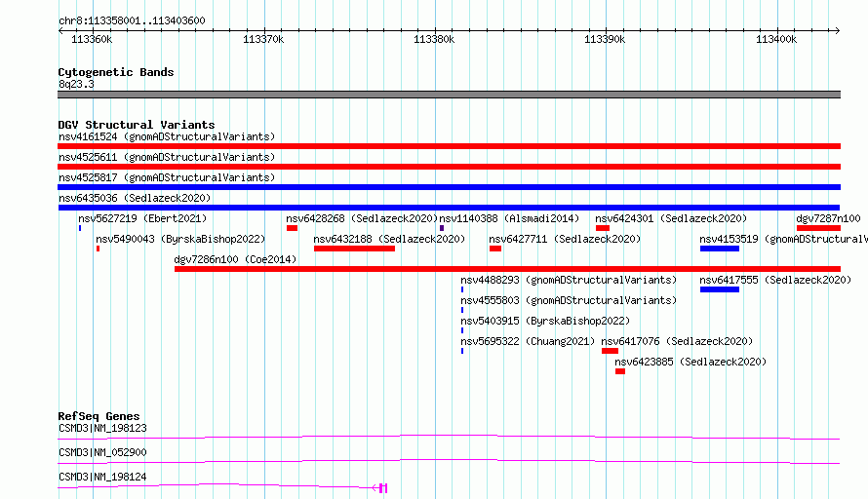Click the CSMD3|NM_052900 gene label

(102, 452)
